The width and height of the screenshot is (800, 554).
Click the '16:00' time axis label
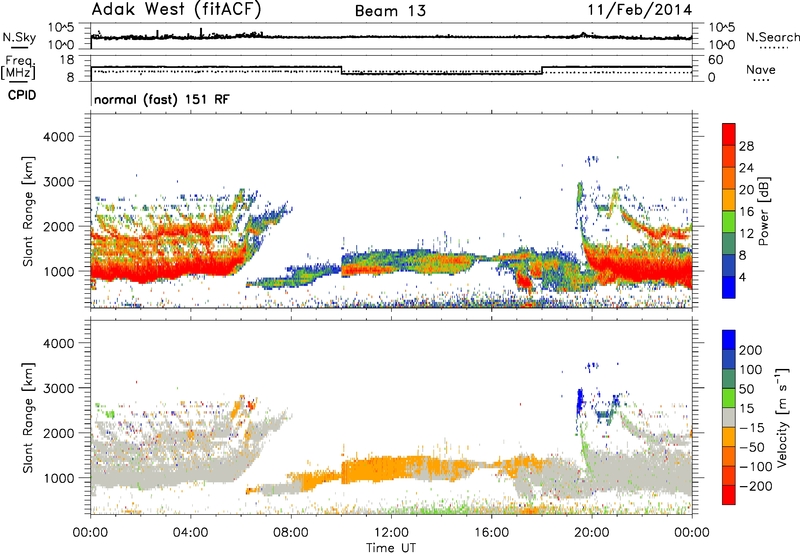click(x=491, y=533)
